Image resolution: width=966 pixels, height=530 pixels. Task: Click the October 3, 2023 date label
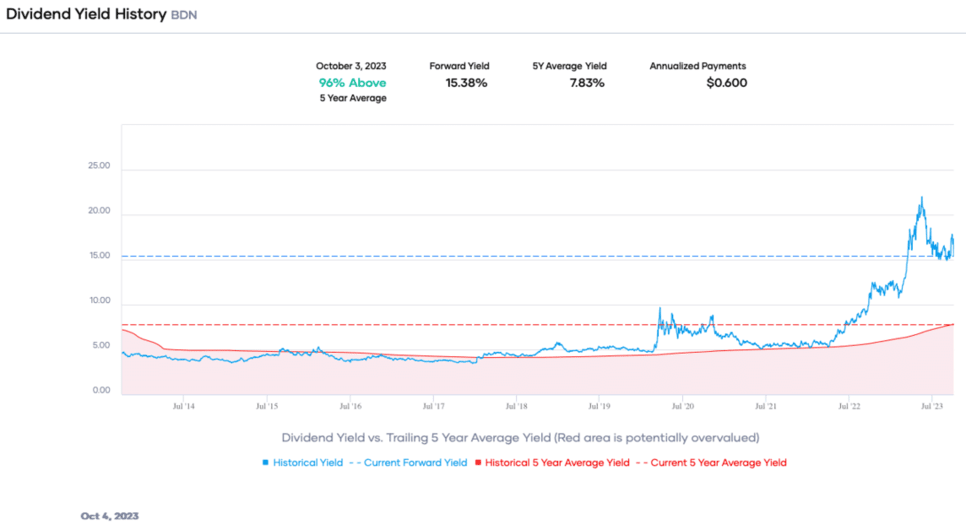351,66
